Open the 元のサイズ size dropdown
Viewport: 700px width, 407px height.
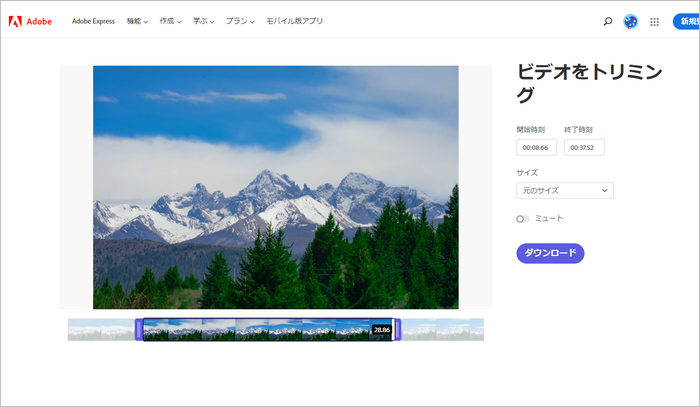[x=564, y=190]
